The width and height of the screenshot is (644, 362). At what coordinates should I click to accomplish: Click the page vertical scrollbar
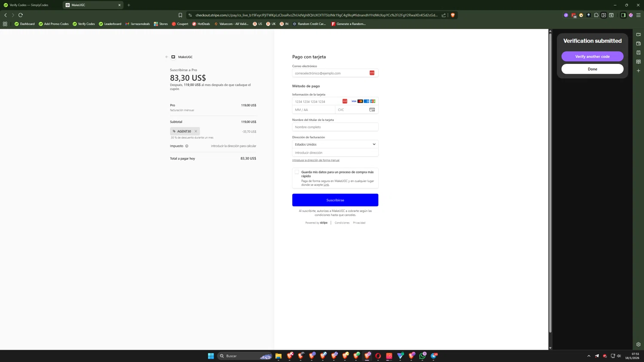coord(550,182)
